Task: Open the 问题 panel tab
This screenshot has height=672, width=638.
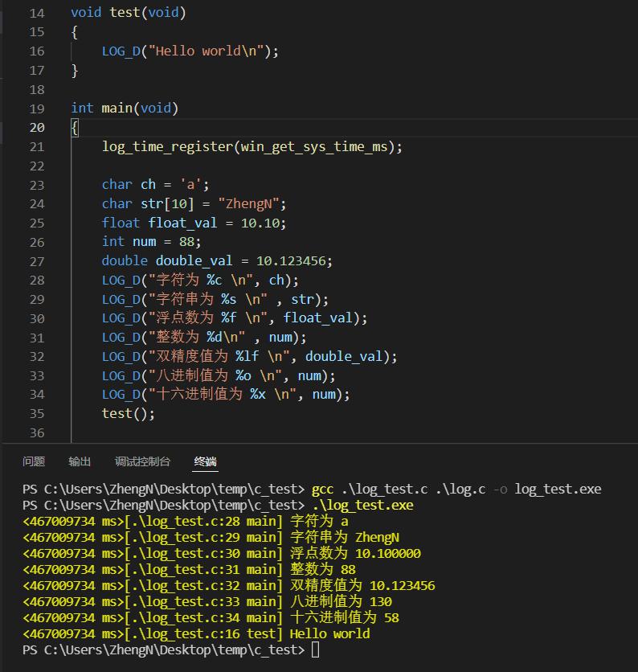Action: coord(34,461)
